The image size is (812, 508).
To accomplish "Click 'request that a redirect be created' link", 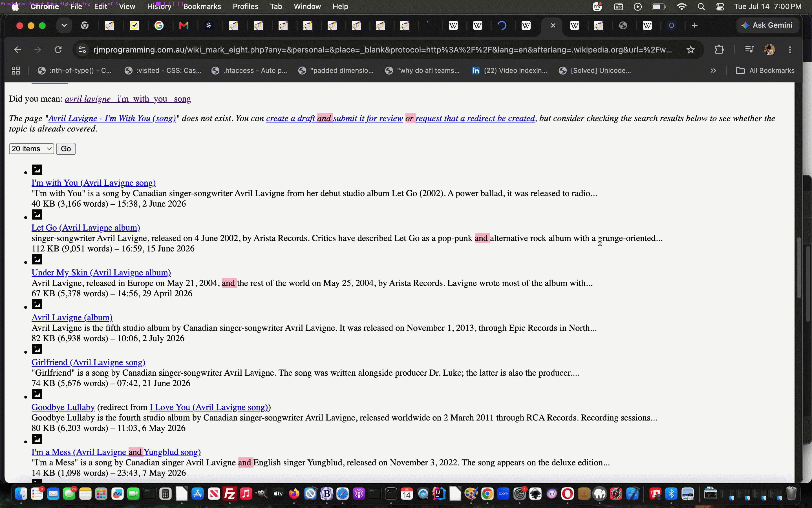I will (x=475, y=118).
